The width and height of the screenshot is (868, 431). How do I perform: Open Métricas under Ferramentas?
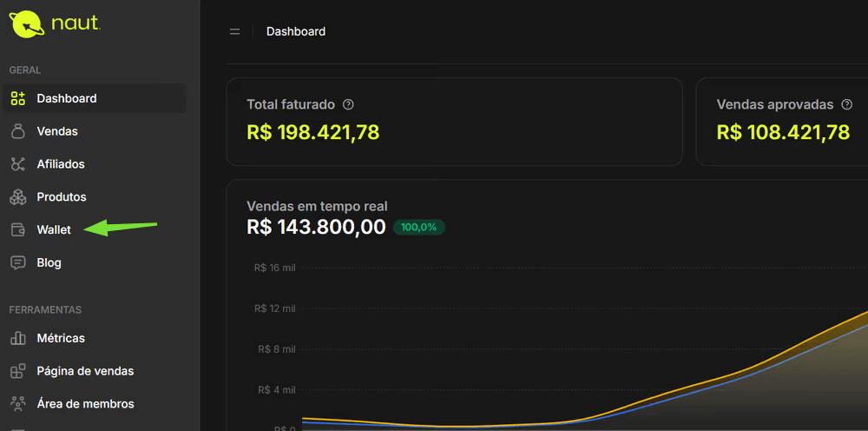95,338
